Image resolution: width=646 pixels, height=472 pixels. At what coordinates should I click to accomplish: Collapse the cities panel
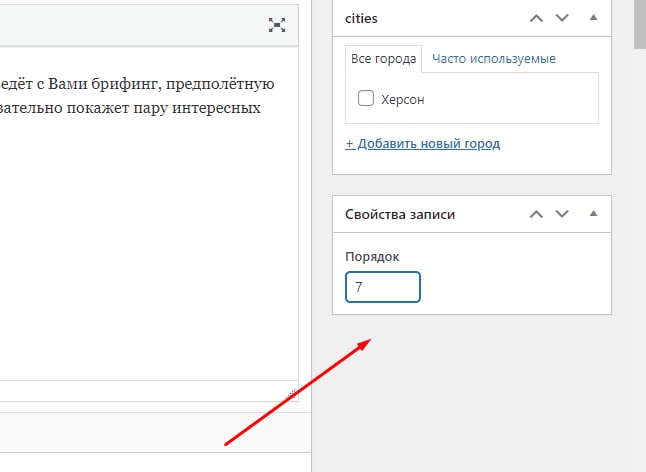coord(593,18)
